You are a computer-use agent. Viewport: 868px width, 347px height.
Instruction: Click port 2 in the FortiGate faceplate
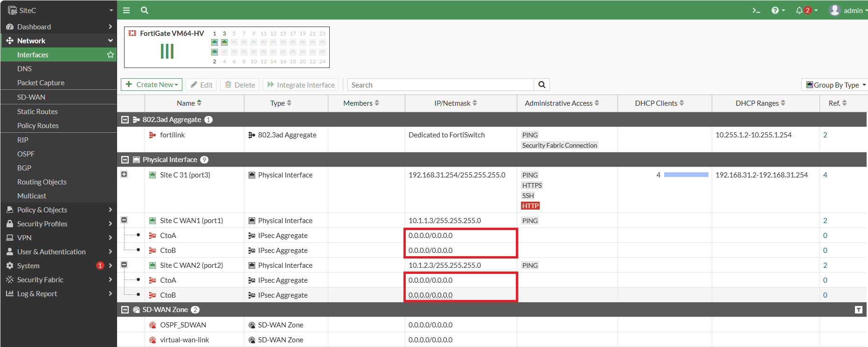click(x=215, y=52)
